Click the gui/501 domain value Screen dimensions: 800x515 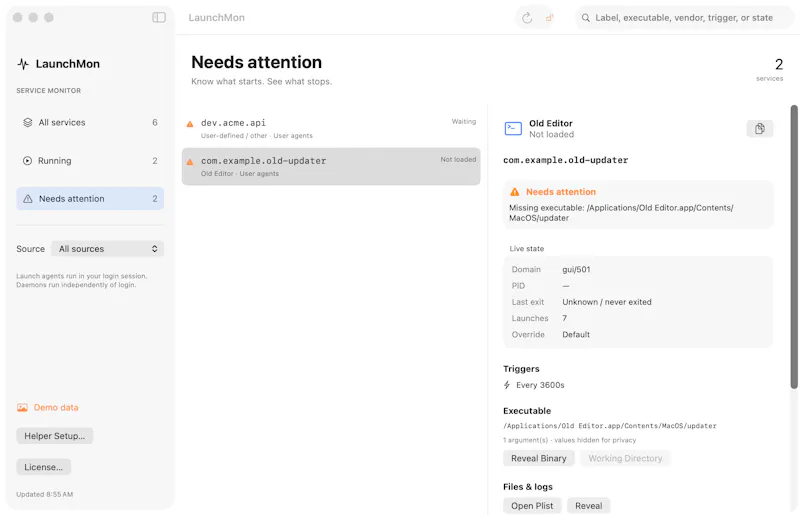coord(576,269)
